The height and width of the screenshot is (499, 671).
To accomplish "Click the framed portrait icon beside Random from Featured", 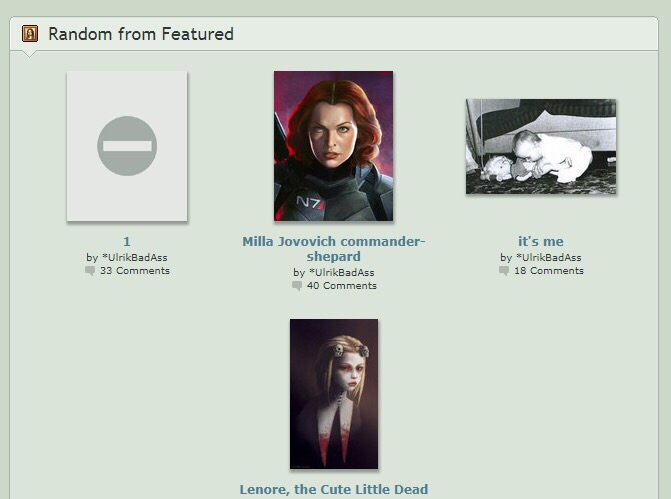I will tap(30, 34).
